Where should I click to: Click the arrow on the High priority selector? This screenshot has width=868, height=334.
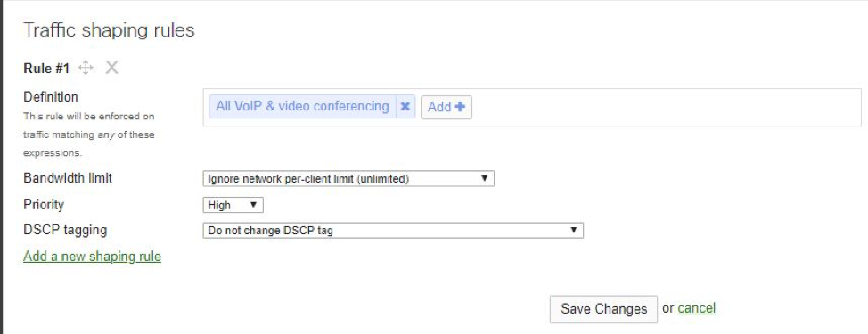coord(253,205)
